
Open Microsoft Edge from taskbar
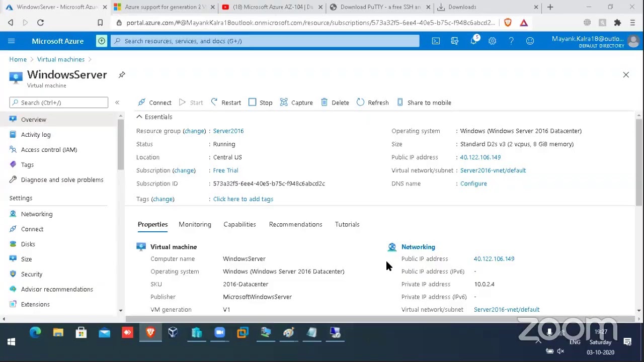[35, 332]
